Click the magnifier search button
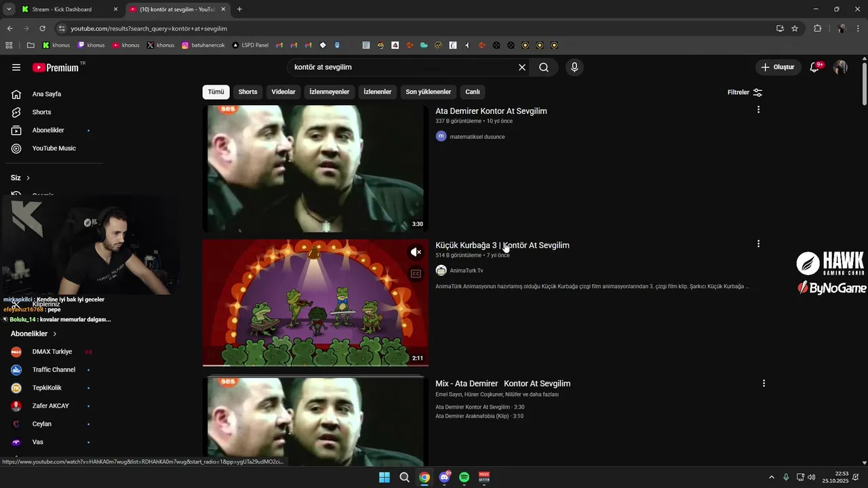Viewport: 868px width, 488px height. click(544, 67)
